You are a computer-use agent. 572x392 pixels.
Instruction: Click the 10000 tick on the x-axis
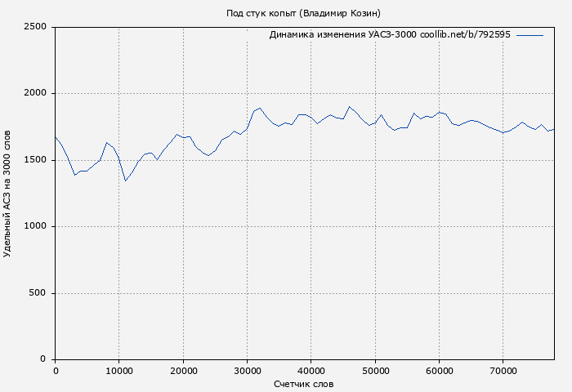pos(119,371)
